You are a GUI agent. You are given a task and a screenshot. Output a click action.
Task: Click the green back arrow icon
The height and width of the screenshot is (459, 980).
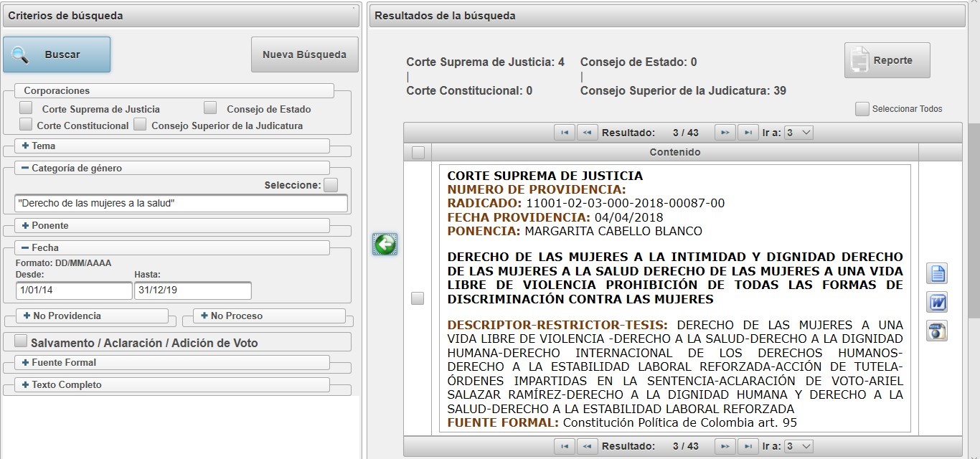click(385, 245)
